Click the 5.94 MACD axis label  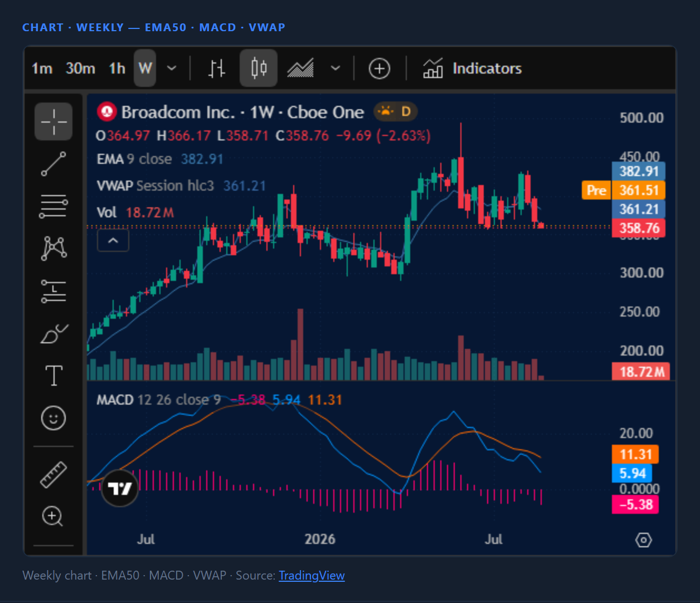[632, 474]
